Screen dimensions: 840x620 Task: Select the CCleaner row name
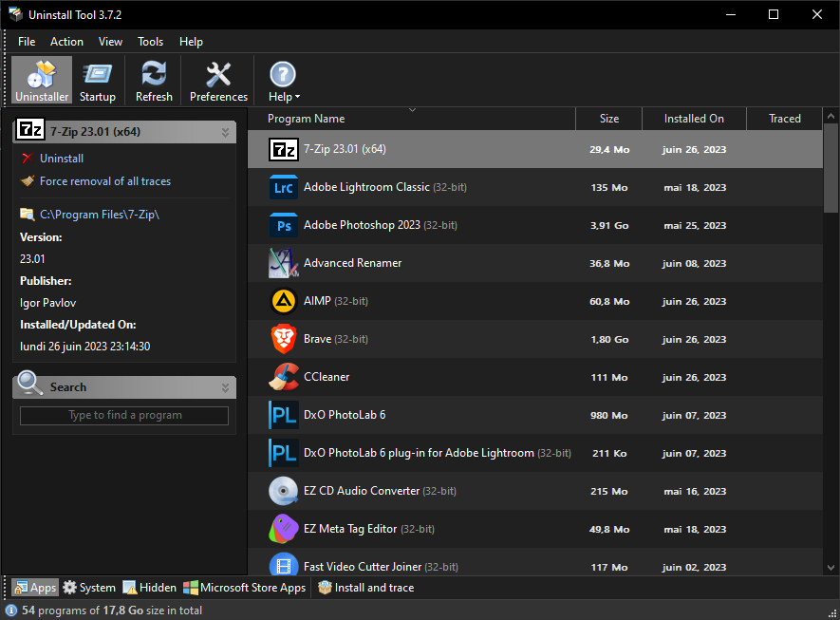coord(327,377)
